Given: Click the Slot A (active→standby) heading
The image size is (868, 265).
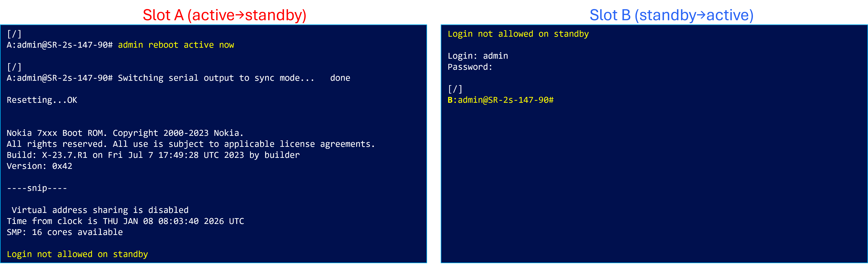Looking at the screenshot, I should coord(224,15).
